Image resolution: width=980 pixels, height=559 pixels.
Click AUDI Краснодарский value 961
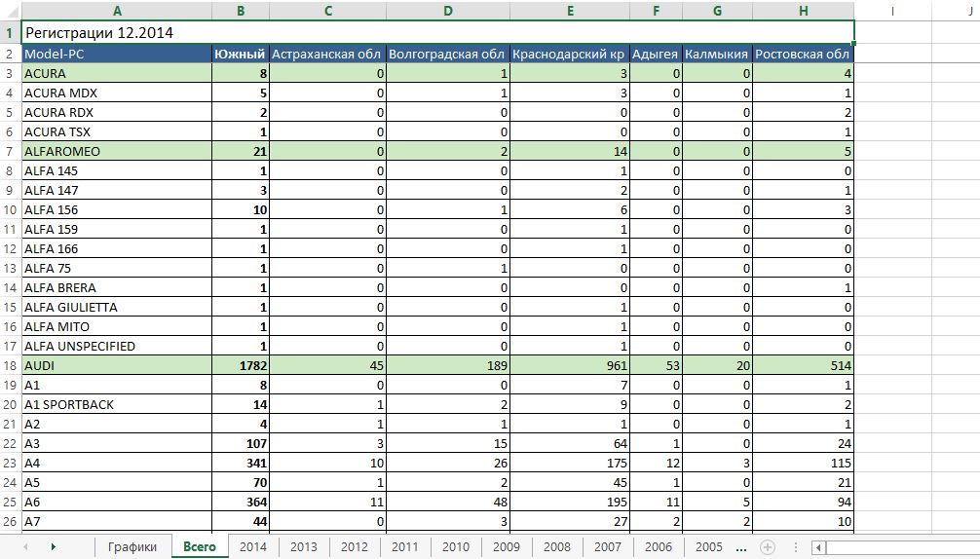570,365
